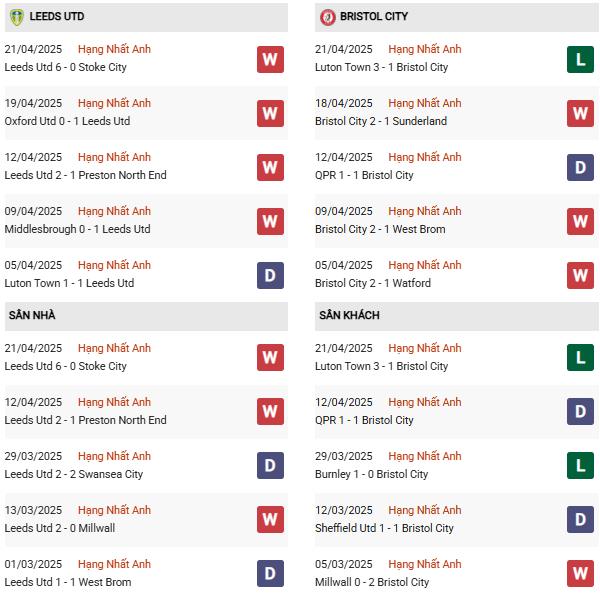The image size is (600, 595).
Task: Click D badge for Luton Town 1-1 Leeds
Action: (270, 275)
